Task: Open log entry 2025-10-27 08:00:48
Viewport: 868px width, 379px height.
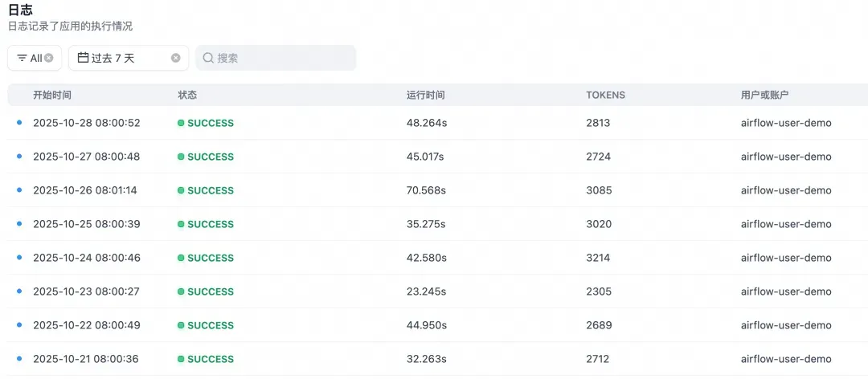Action: [x=86, y=157]
